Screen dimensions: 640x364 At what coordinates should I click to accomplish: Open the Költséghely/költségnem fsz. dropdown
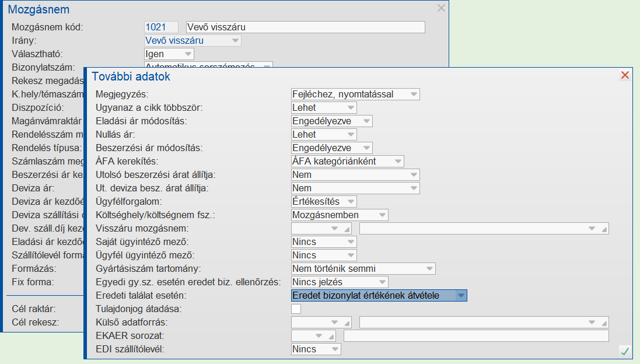pos(382,215)
